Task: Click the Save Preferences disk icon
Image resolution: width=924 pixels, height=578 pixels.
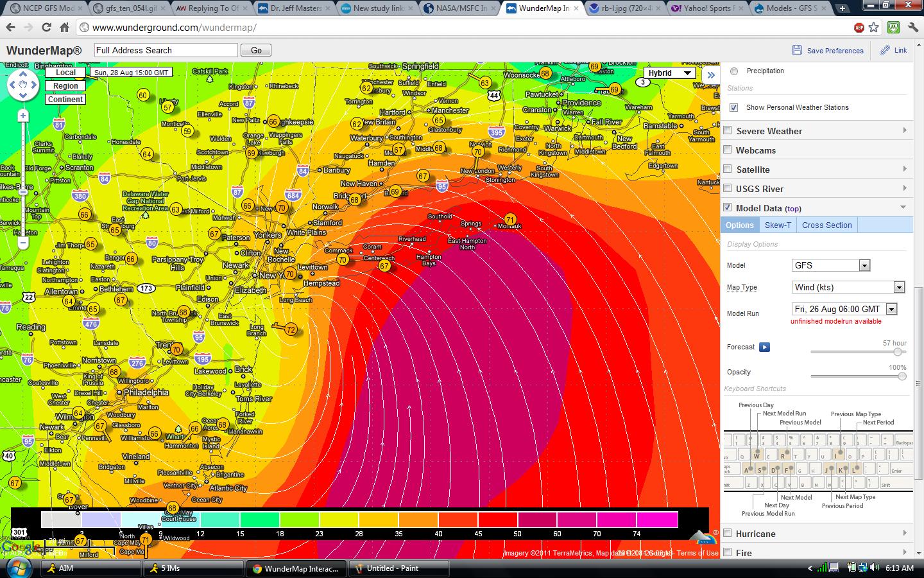Action: (x=797, y=50)
